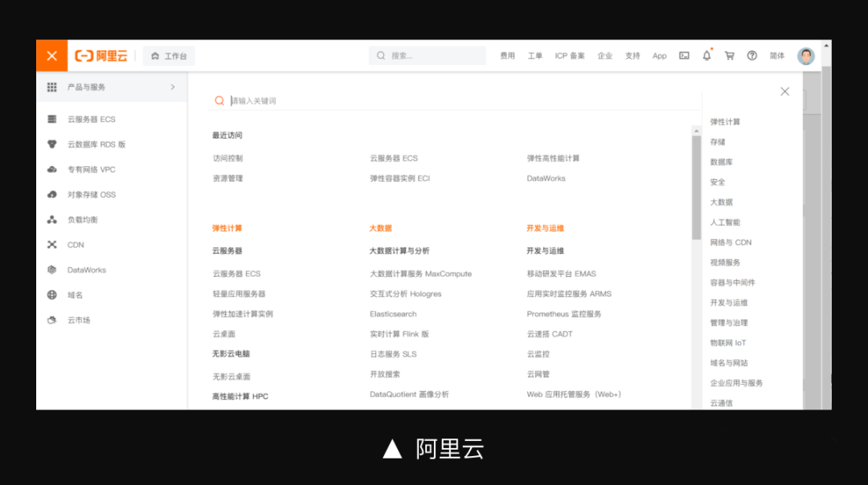
Task: Click the 域名 globe sidebar icon
Action: coord(52,295)
